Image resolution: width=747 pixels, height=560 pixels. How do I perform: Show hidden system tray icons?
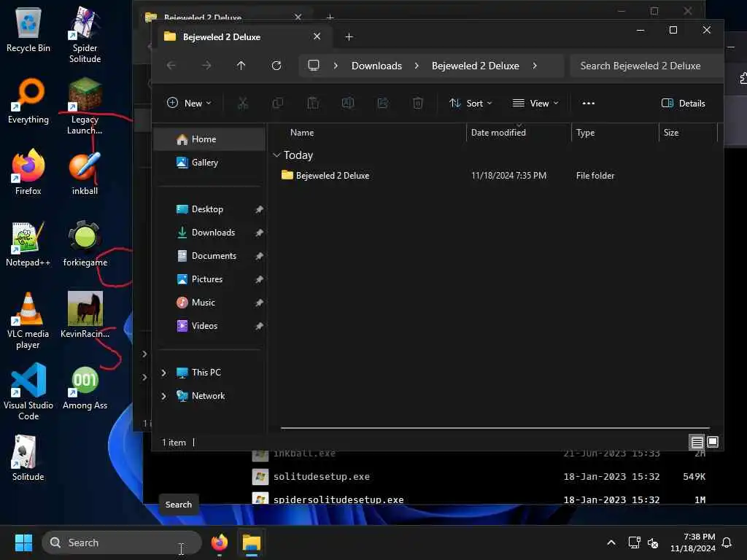click(611, 542)
